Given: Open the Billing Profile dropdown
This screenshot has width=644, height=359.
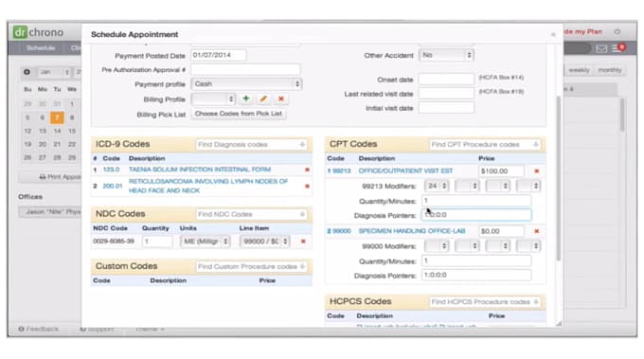Looking at the screenshot, I should click(213, 99).
